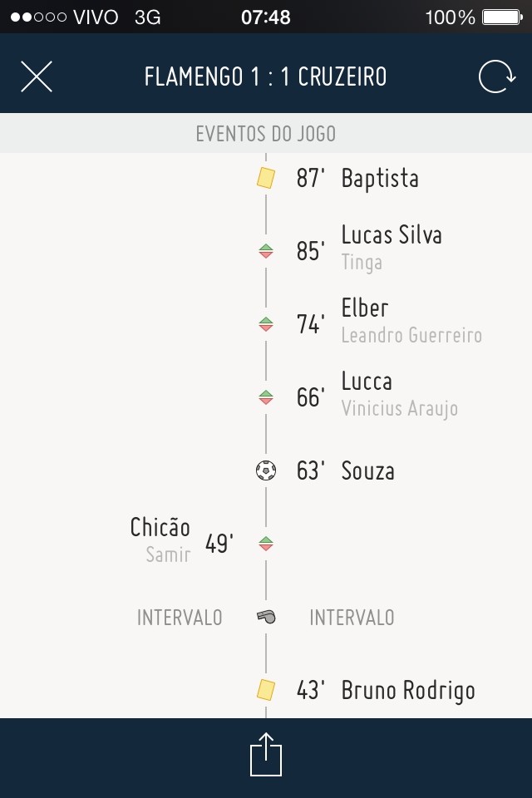Tap the halftime whistle icon
532x798 pixels.
click(x=266, y=617)
